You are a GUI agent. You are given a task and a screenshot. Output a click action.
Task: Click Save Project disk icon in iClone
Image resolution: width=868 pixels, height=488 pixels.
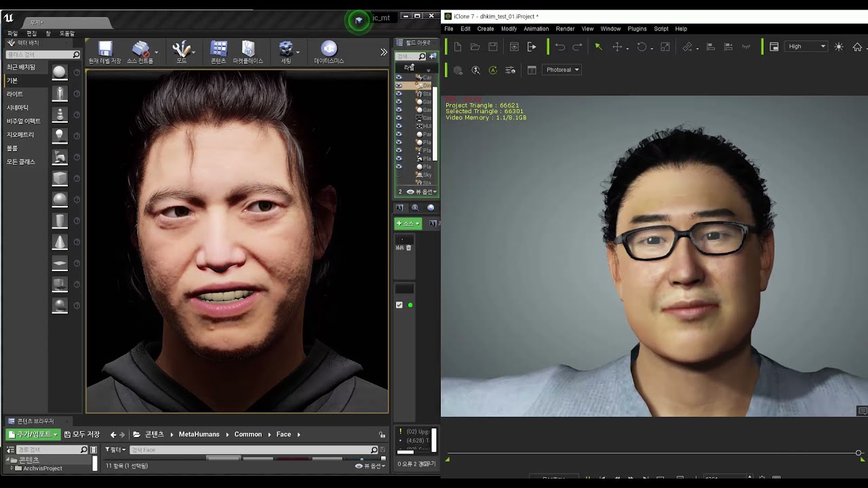click(493, 47)
